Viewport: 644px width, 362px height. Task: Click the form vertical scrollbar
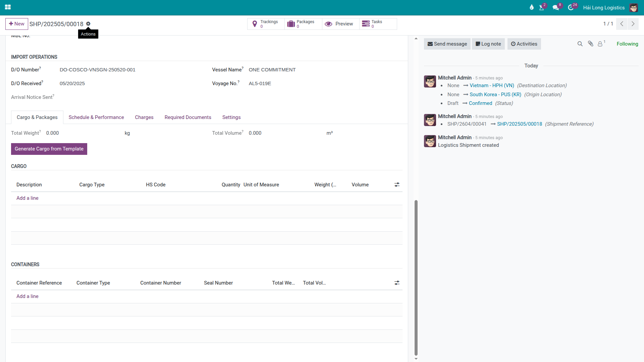point(416,278)
